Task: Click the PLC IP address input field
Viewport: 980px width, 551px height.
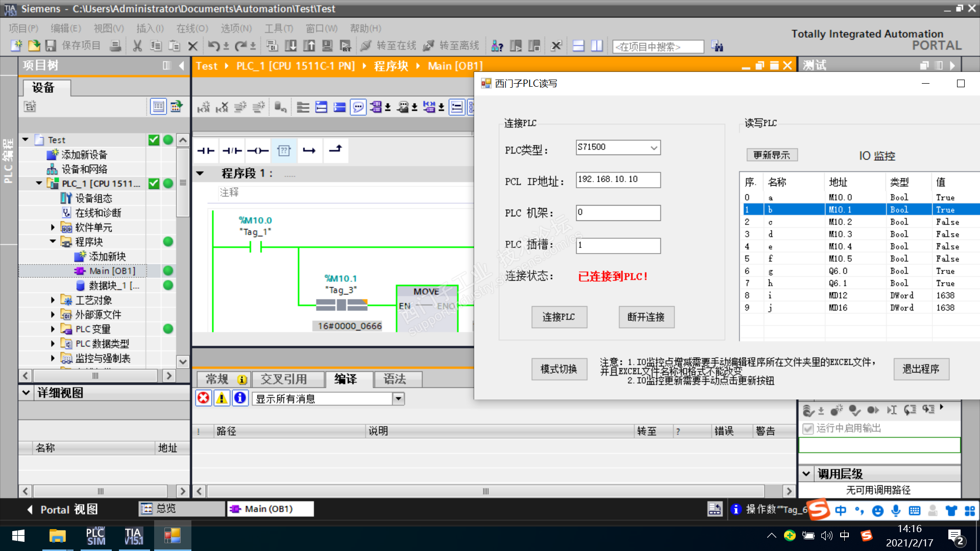Action: point(618,180)
